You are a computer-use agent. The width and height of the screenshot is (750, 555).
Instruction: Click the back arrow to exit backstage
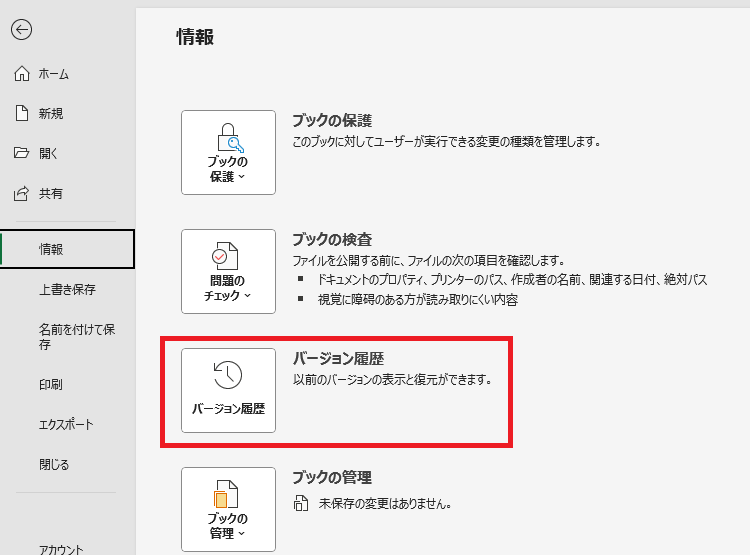(21, 30)
